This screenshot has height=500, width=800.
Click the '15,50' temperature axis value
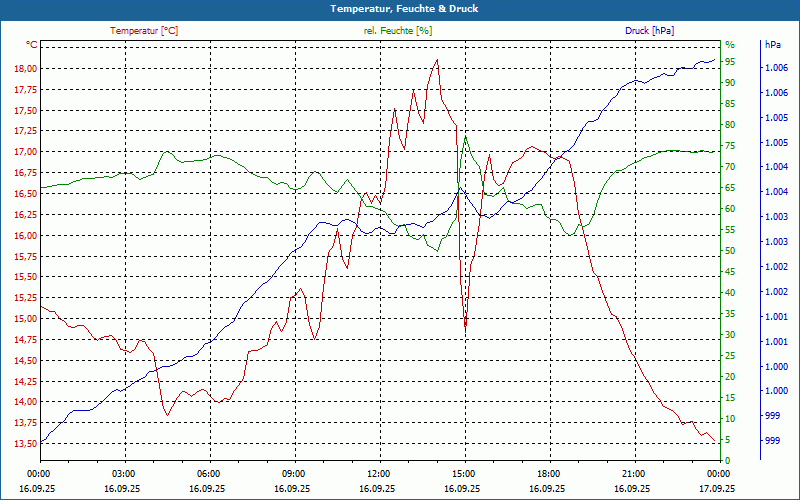click(27, 277)
